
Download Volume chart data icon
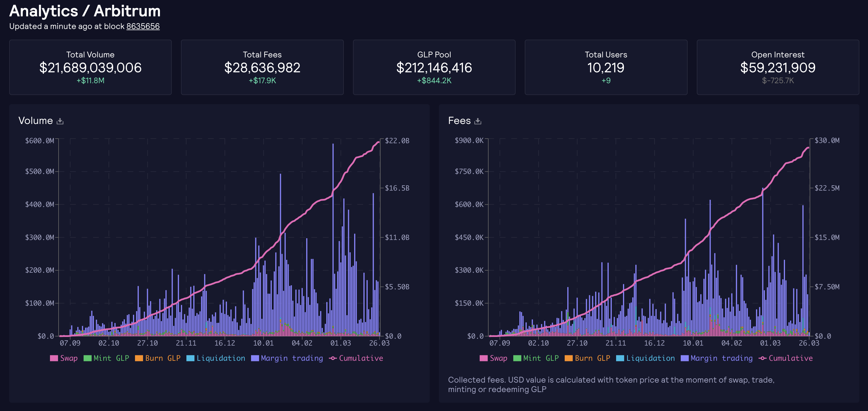click(x=60, y=121)
